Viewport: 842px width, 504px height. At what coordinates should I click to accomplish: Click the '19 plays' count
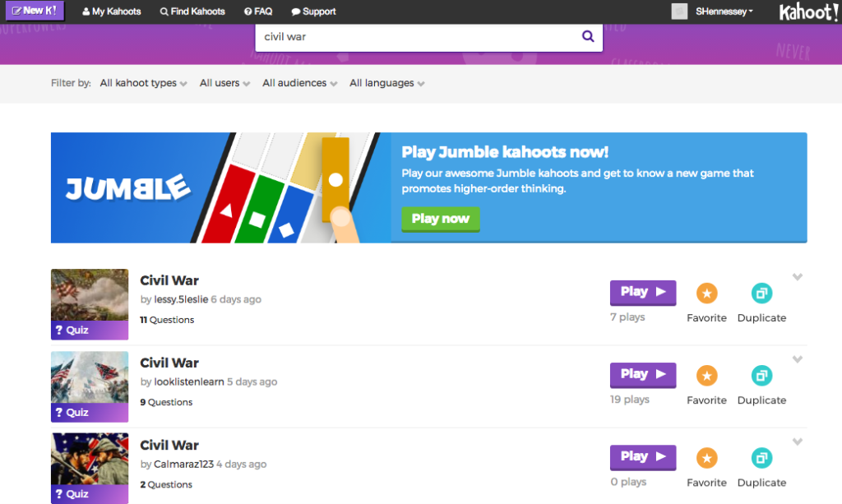point(629,400)
